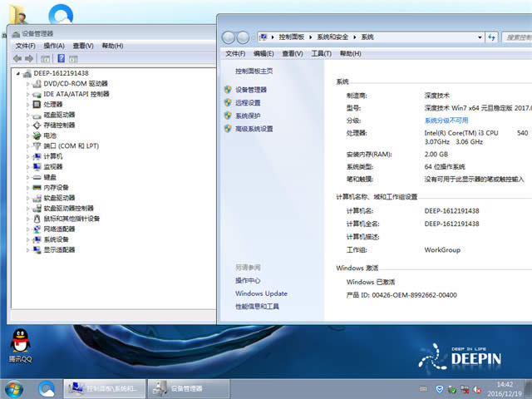Select the 处理器 item in device tree
Viewport: 532px width, 399px height.
pyautogui.click(x=53, y=105)
